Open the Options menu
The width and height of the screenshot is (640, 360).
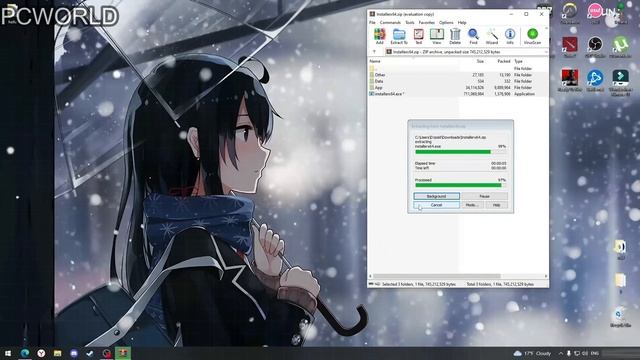point(446,22)
